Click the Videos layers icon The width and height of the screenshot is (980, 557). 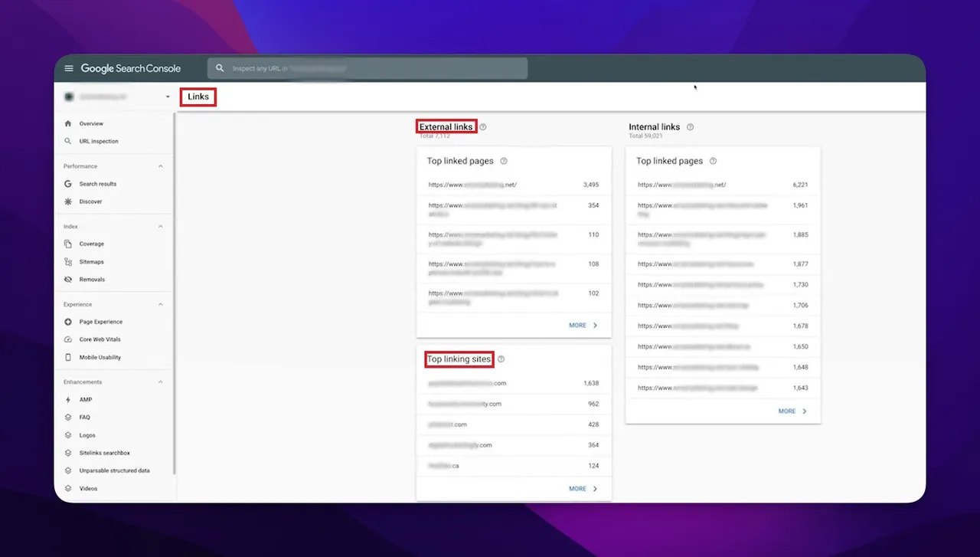coord(68,488)
